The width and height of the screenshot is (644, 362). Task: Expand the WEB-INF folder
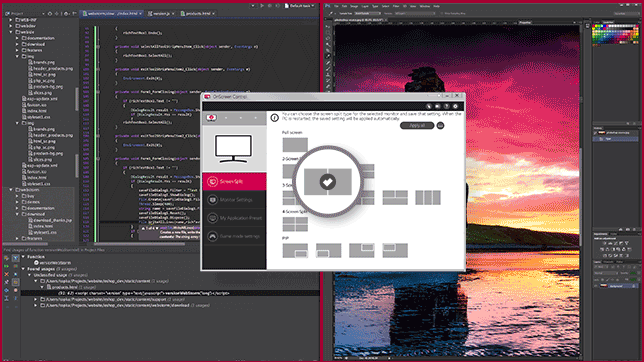(x=11, y=20)
